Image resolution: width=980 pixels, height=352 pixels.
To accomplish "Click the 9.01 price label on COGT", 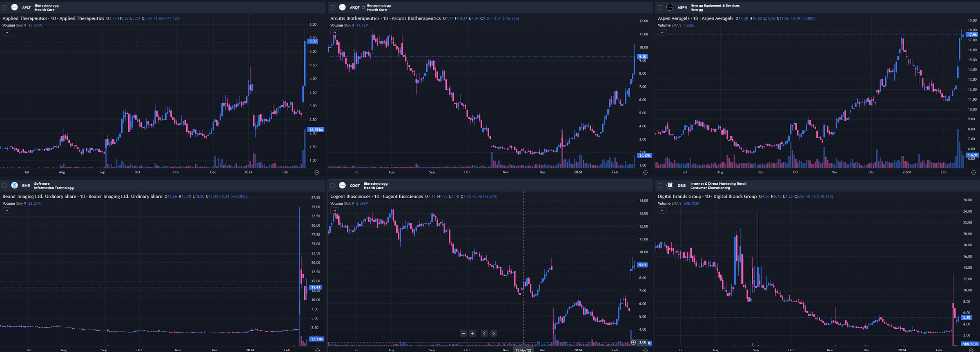I will 642,265.
